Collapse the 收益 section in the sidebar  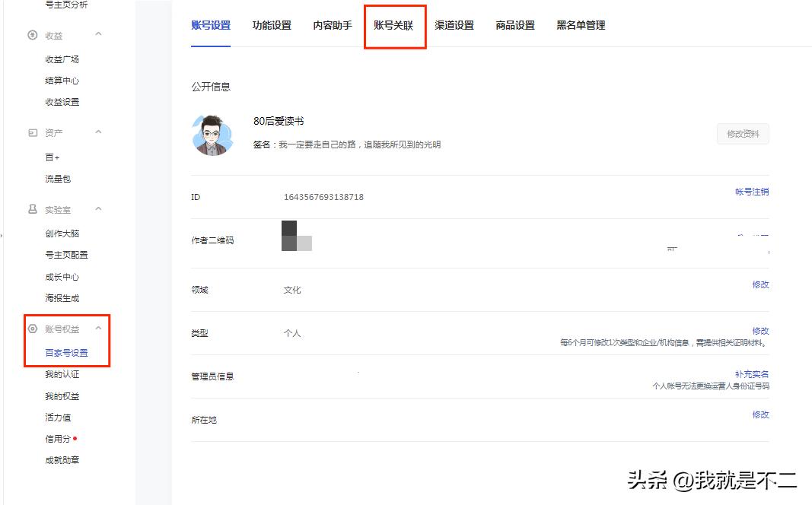tap(97, 35)
